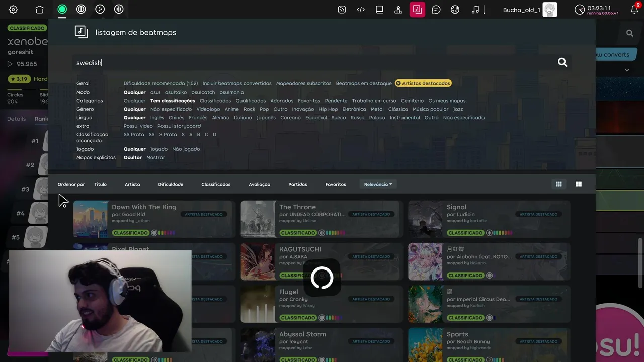The height and width of the screenshot is (362, 644).
Task: Switch to the large grid card view
Action: [579, 184]
